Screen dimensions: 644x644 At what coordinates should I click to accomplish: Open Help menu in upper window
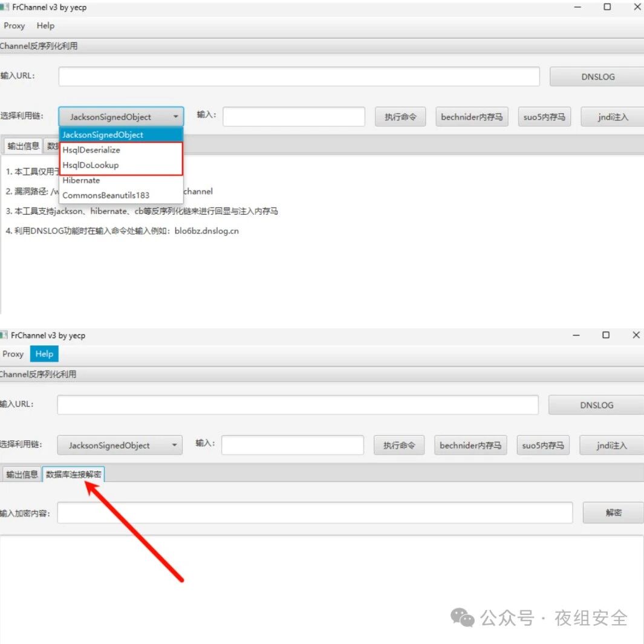45,26
